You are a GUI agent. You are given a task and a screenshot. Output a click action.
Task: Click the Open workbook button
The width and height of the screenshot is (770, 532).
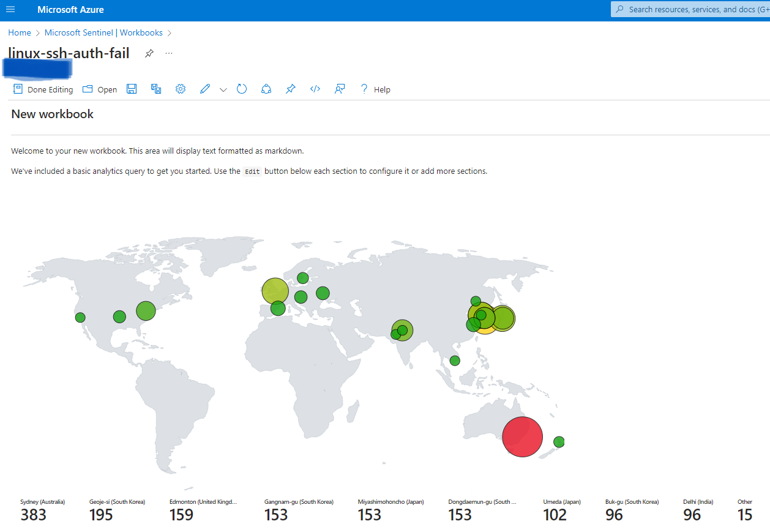point(100,89)
